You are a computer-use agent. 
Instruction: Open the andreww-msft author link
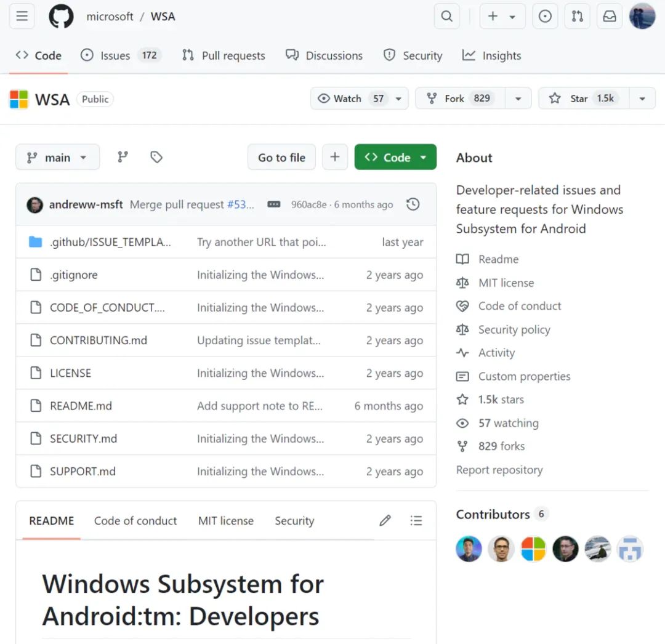click(86, 204)
